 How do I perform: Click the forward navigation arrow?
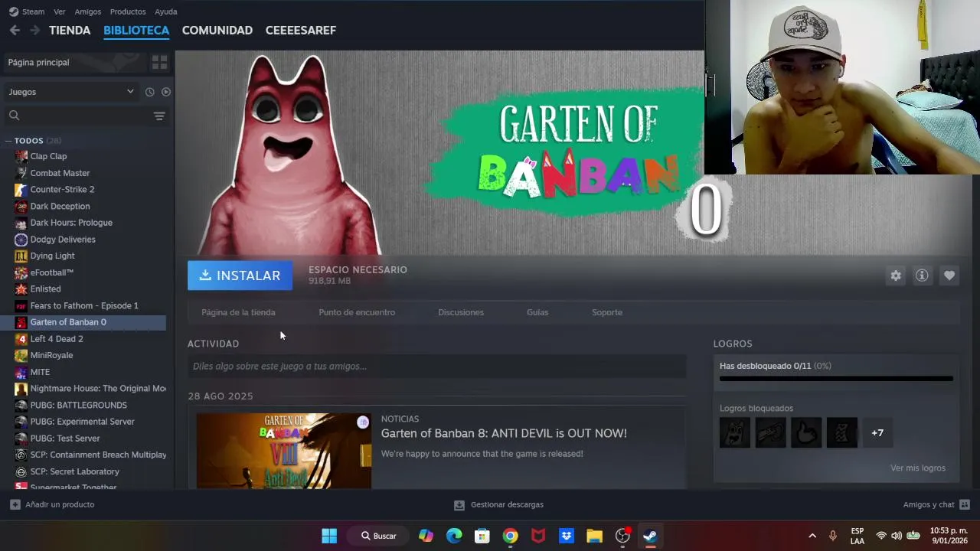tap(34, 30)
